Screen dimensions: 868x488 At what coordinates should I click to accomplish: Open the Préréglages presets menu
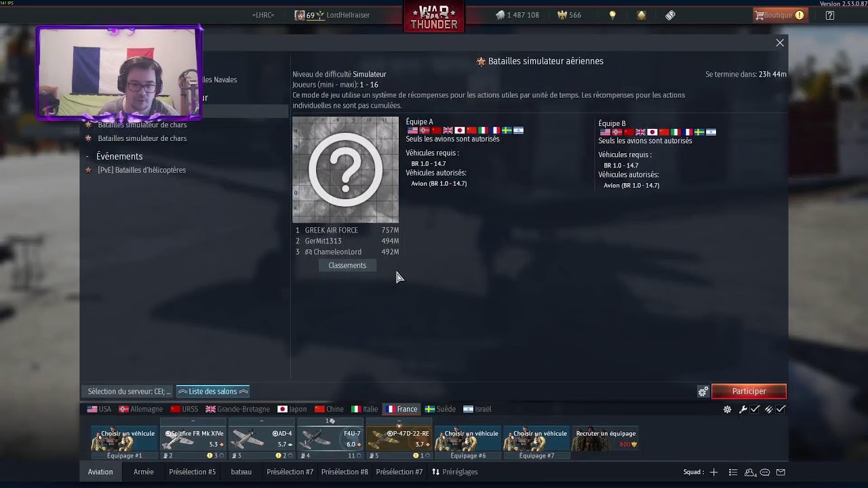click(455, 472)
